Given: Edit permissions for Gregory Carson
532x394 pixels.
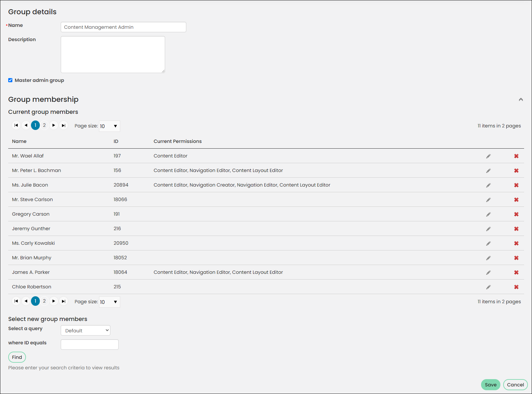Looking at the screenshot, I should point(488,214).
